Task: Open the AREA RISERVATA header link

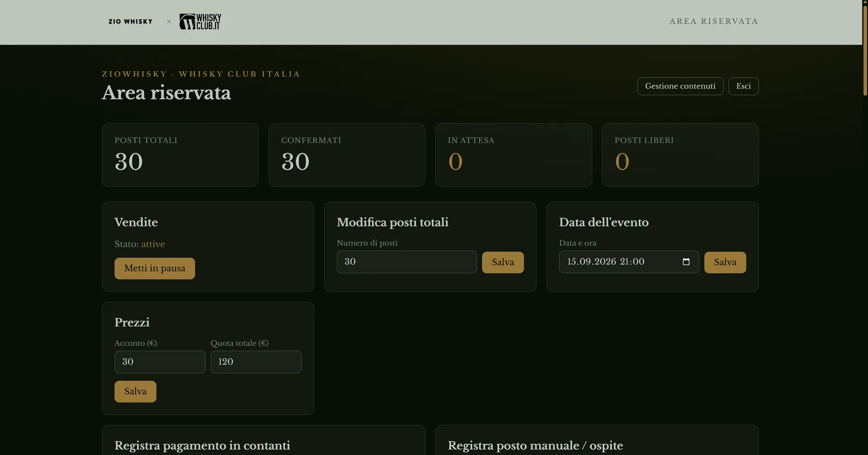Action: (713, 21)
